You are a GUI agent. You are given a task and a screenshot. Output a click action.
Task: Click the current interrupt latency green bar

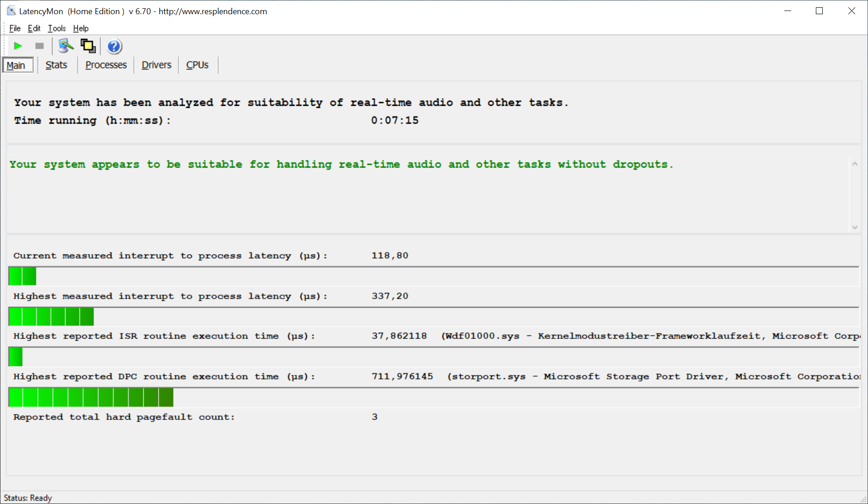click(x=22, y=276)
